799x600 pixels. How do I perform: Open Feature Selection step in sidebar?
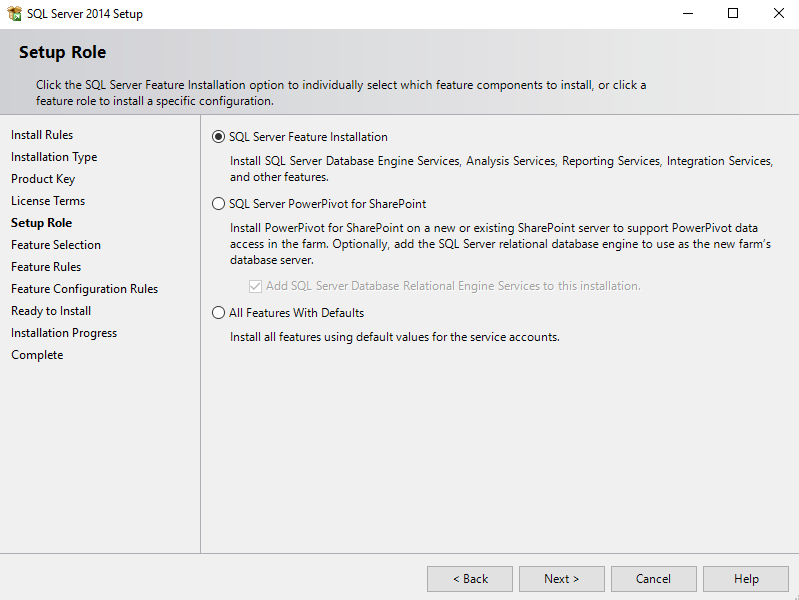click(56, 245)
